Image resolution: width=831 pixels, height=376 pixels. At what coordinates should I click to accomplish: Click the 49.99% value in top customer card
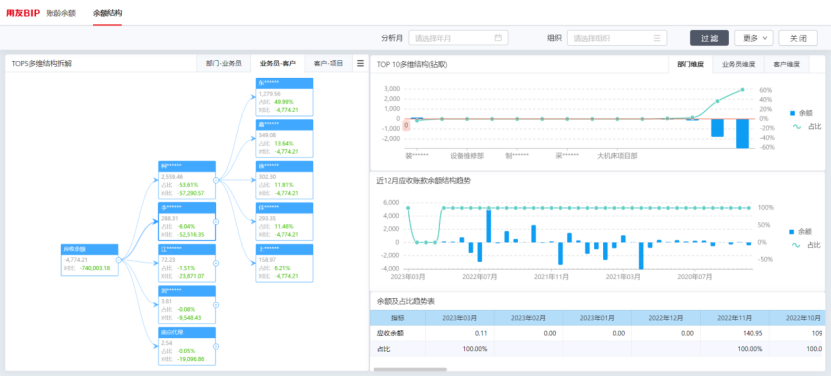click(x=284, y=102)
